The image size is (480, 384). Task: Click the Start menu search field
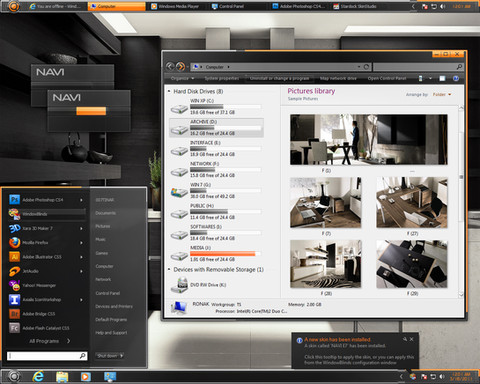(47, 356)
